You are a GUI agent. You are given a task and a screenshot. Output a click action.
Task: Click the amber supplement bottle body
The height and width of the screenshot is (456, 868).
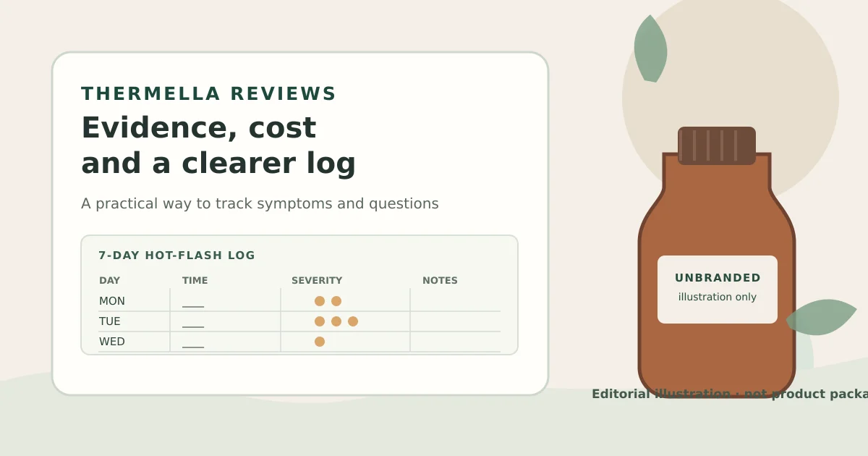717,275
